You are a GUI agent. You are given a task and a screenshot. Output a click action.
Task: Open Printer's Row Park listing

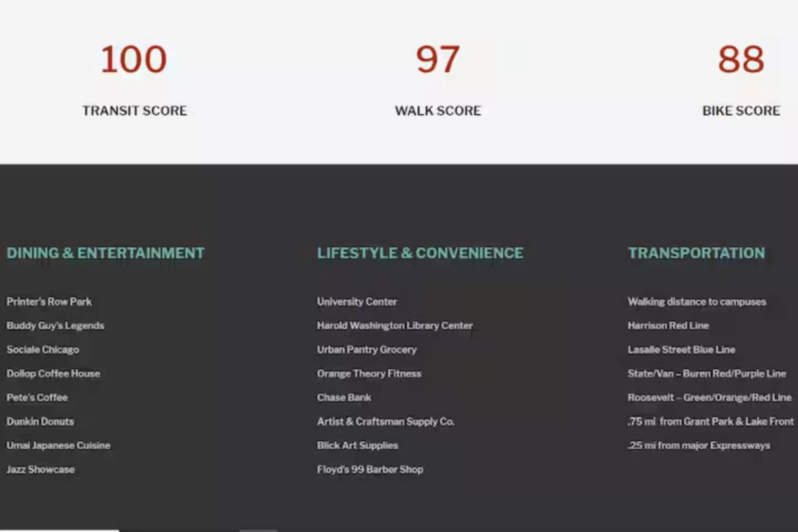49,302
